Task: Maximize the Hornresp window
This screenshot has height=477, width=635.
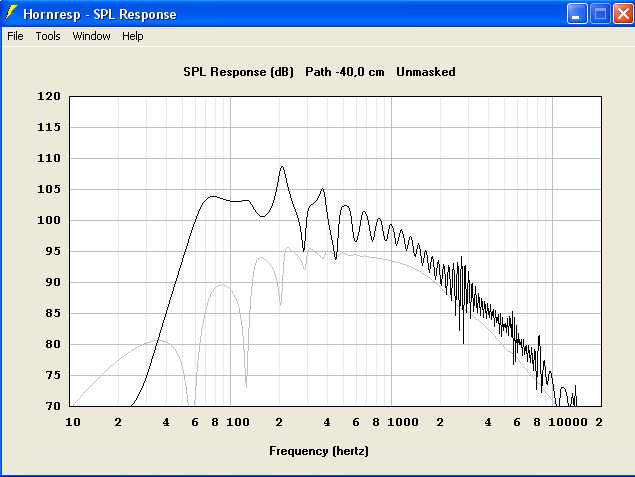Action: point(600,14)
